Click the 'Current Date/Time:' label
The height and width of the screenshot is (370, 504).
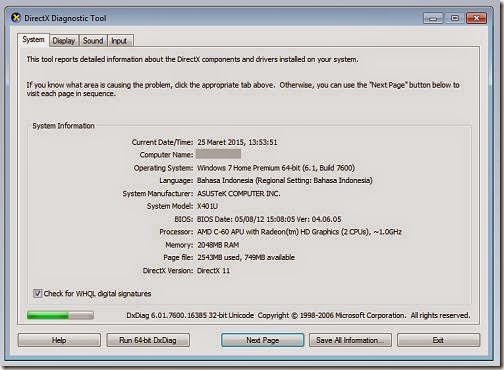162,142
